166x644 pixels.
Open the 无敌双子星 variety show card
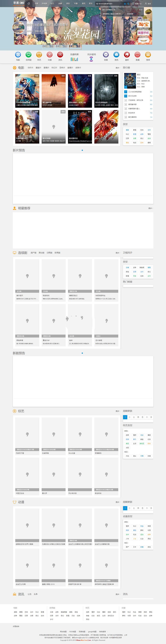[27, 436]
